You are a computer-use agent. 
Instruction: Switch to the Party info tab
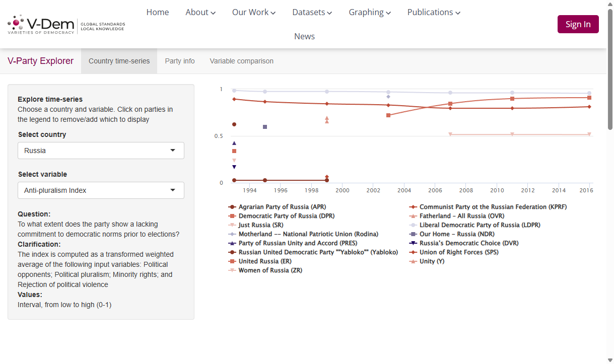(x=180, y=61)
